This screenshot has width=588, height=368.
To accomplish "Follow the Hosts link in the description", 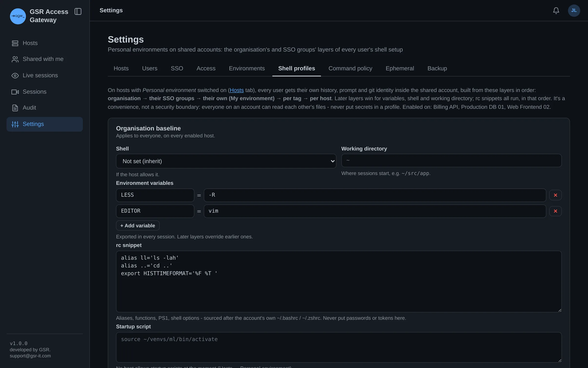I will click(237, 90).
